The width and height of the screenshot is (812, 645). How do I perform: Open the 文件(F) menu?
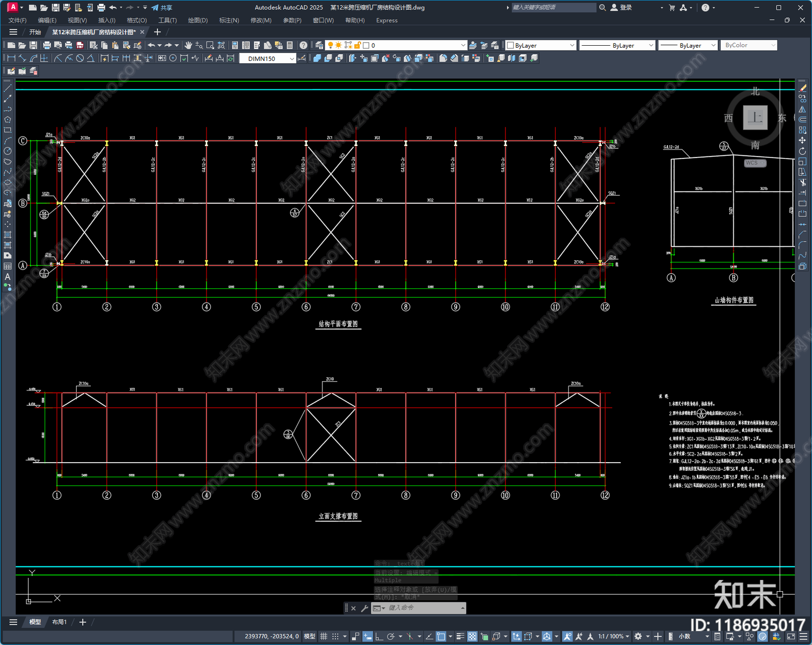pyautogui.click(x=17, y=20)
